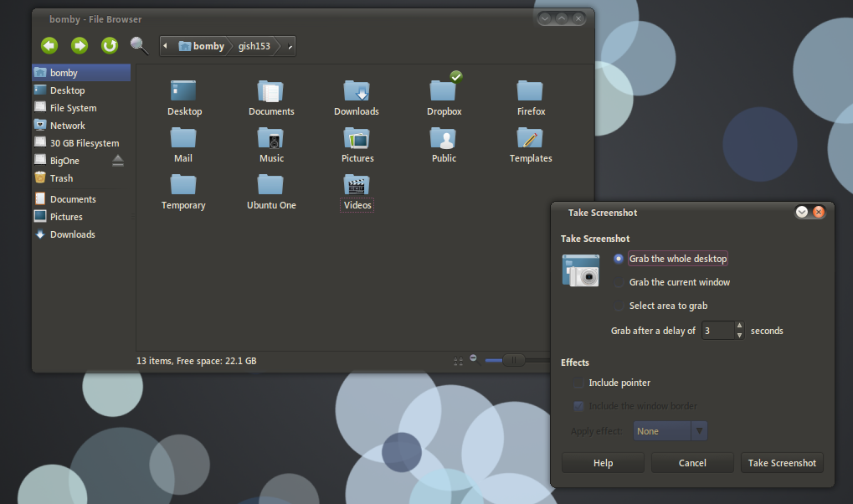Click the bomby breadcrumb in the path bar
The image size is (853, 504).
click(x=202, y=46)
